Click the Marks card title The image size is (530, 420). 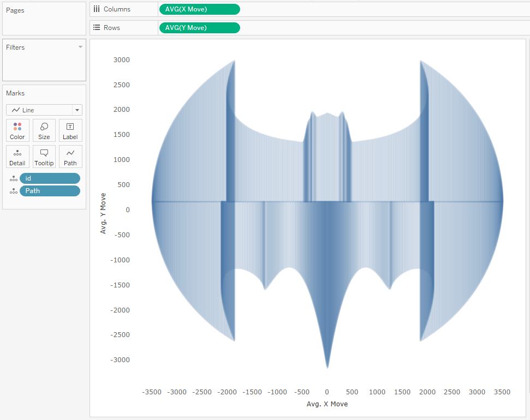coord(15,93)
